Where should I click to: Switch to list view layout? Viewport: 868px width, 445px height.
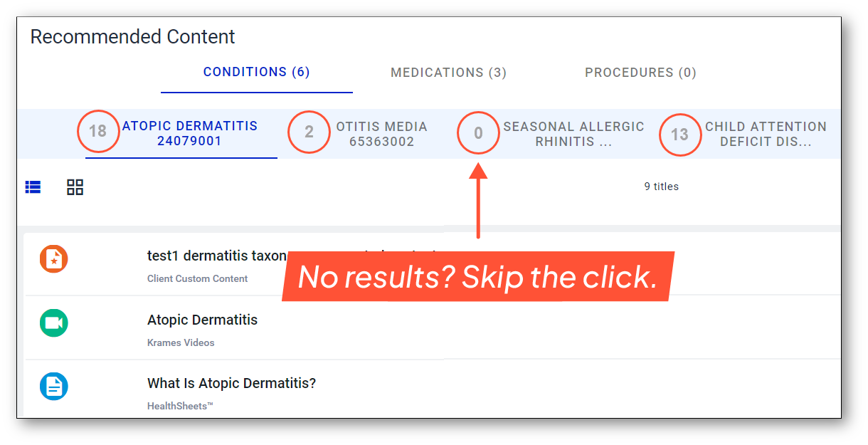pyautogui.click(x=33, y=187)
